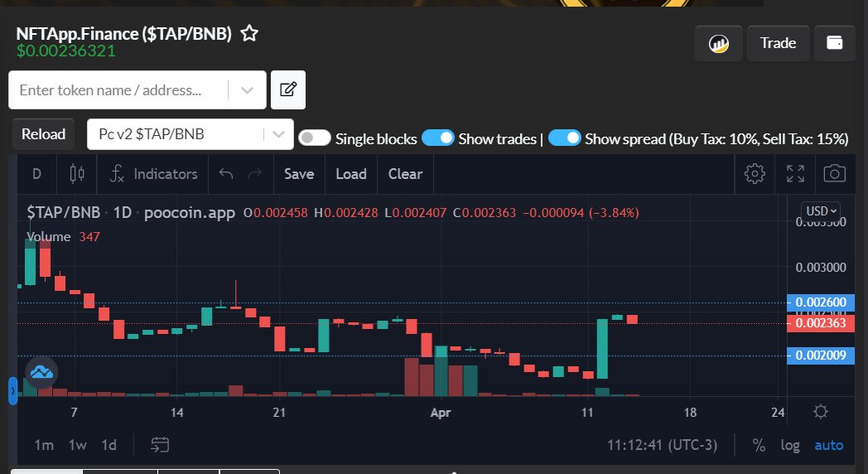The image size is (868, 474).
Task: Save the chart layout
Action: point(299,174)
